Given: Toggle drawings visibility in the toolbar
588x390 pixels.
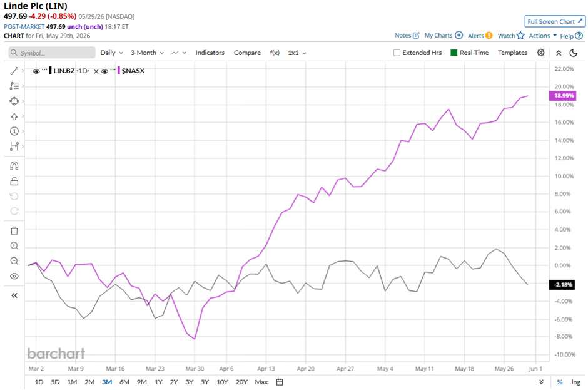Looking at the screenshot, I should [x=14, y=276].
